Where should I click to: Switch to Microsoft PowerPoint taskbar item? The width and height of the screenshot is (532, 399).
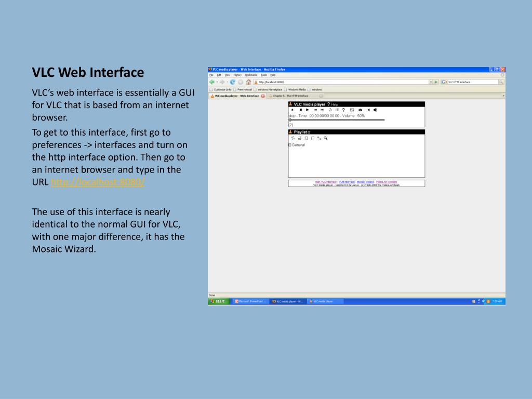point(251,301)
